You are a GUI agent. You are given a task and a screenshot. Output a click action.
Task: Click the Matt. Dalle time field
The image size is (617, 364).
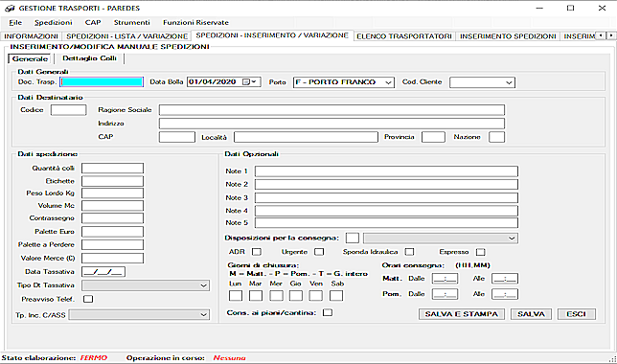pyautogui.click(x=445, y=279)
